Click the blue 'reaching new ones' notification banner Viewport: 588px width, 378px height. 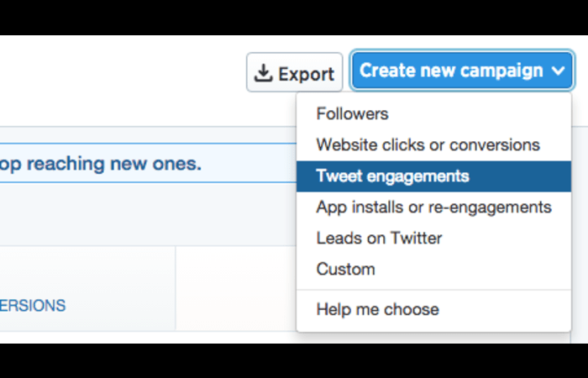coord(148,163)
